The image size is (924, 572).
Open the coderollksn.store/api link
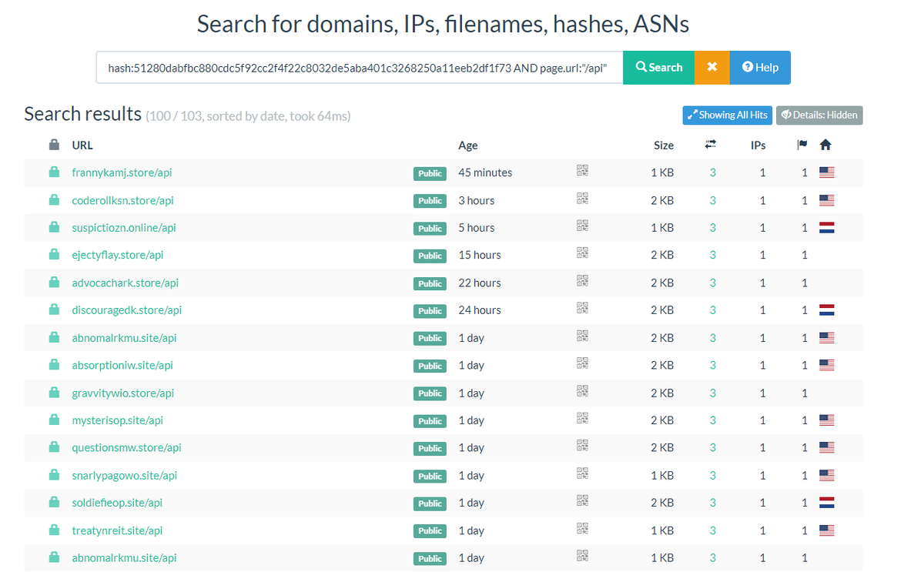pyautogui.click(x=123, y=200)
